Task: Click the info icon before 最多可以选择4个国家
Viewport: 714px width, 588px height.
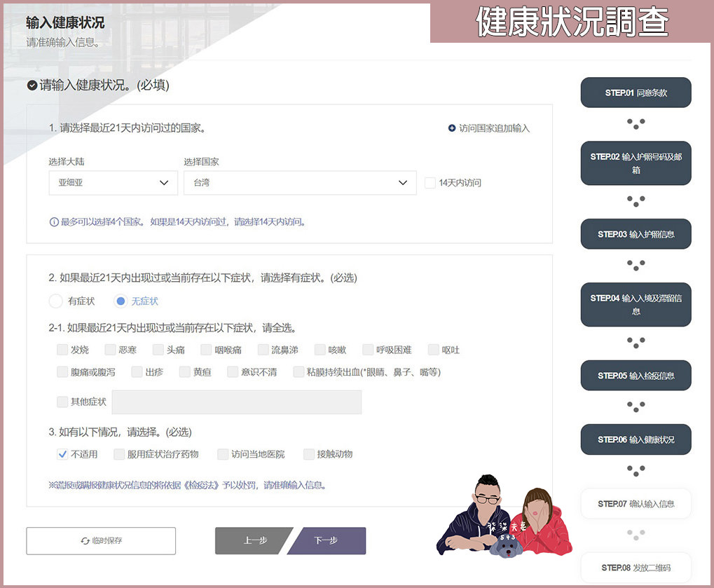Action: pyautogui.click(x=54, y=221)
